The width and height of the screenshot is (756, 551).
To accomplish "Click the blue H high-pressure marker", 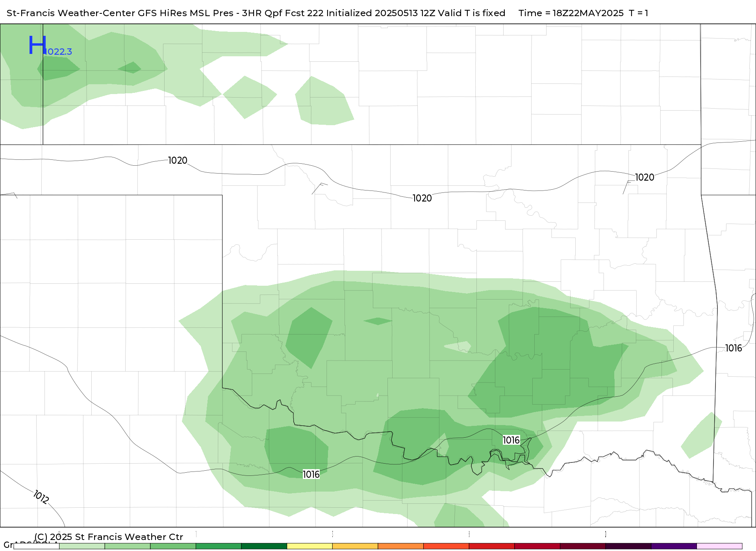I will click(x=37, y=44).
